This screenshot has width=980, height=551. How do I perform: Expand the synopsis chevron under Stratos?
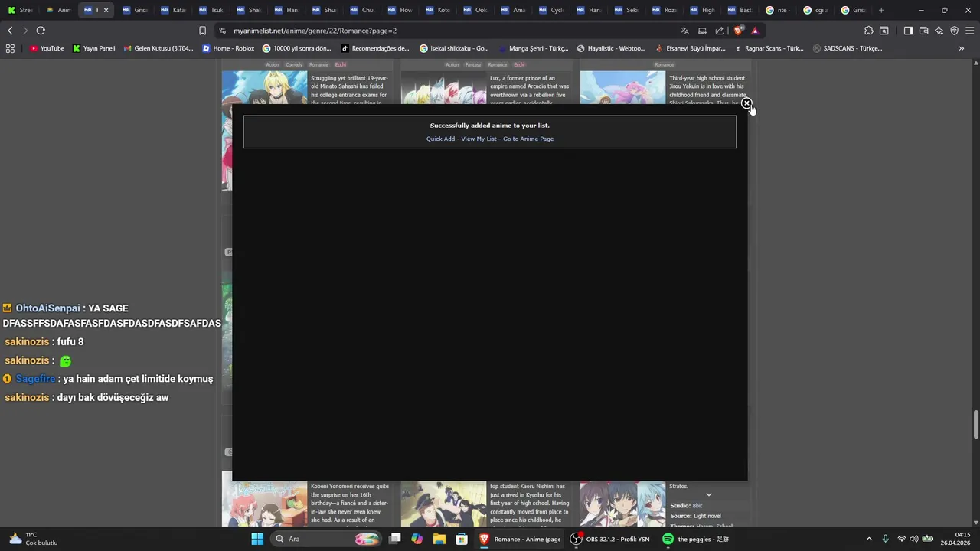pos(708,494)
